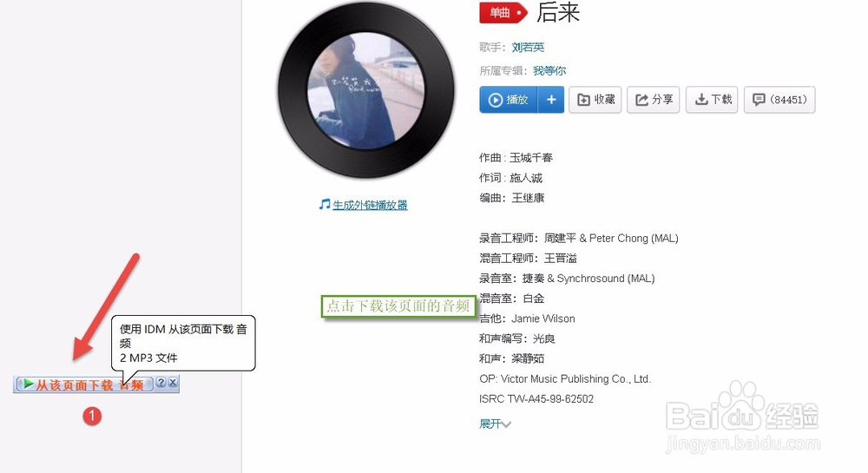Expand the credits with 展开
This screenshot has height=473, width=868.
tap(495, 424)
